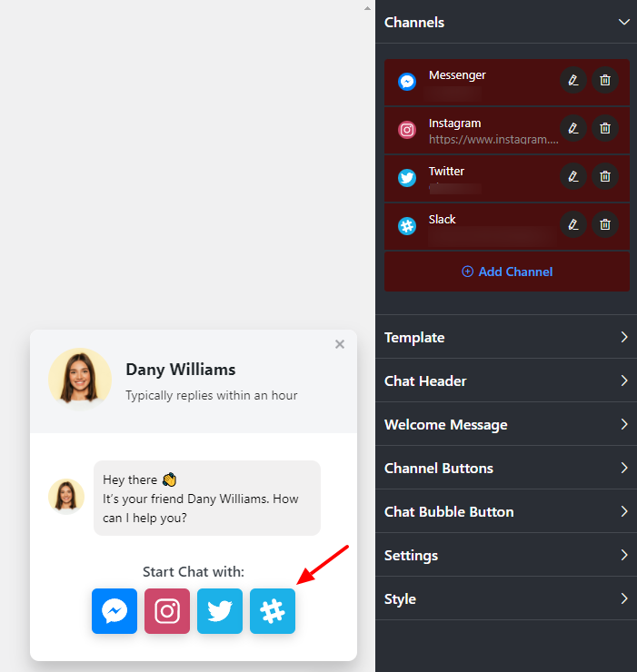Collapse the Channels section
Viewport: 637px width, 672px height.
coord(624,22)
